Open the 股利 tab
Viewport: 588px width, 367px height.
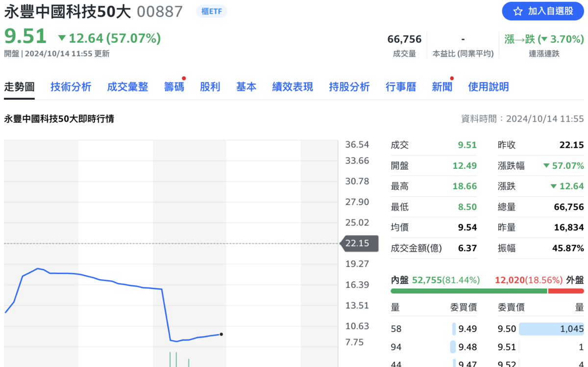[210, 86]
